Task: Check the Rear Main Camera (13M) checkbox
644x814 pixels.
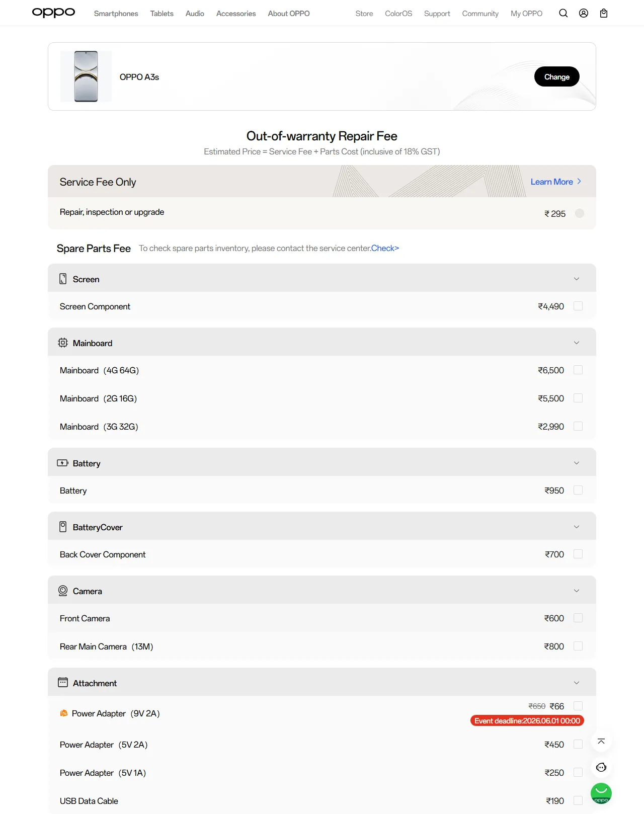Action: click(578, 646)
